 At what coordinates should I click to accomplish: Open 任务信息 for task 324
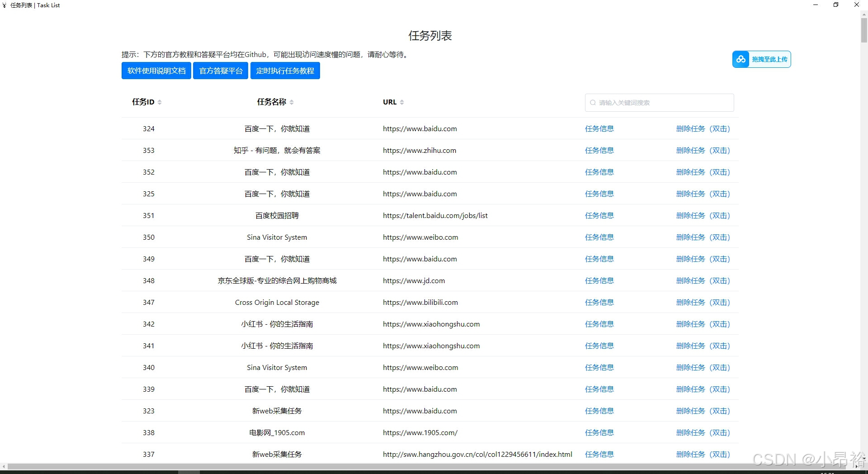tap(599, 129)
